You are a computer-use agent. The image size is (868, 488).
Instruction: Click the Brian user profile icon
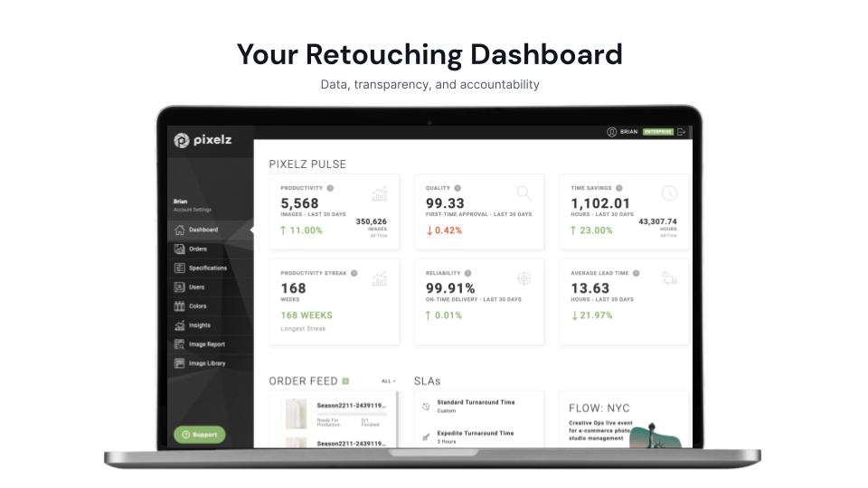(x=611, y=132)
